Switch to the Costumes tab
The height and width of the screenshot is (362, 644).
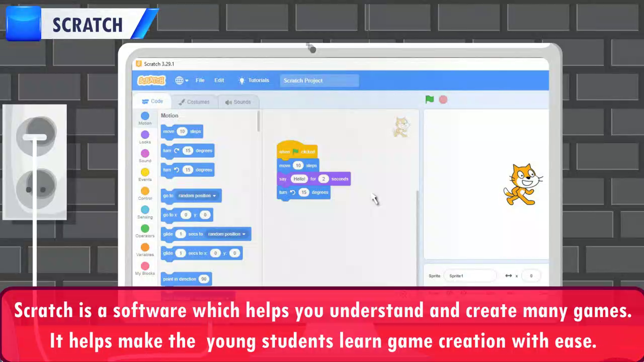pyautogui.click(x=194, y=102)
